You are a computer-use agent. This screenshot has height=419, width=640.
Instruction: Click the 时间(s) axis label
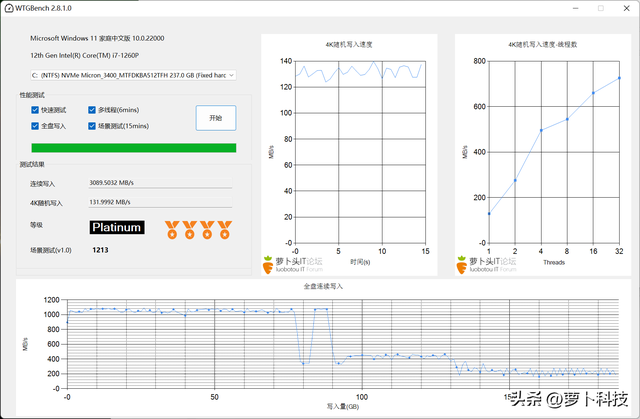pyautogui.click(x=360, y=262)
